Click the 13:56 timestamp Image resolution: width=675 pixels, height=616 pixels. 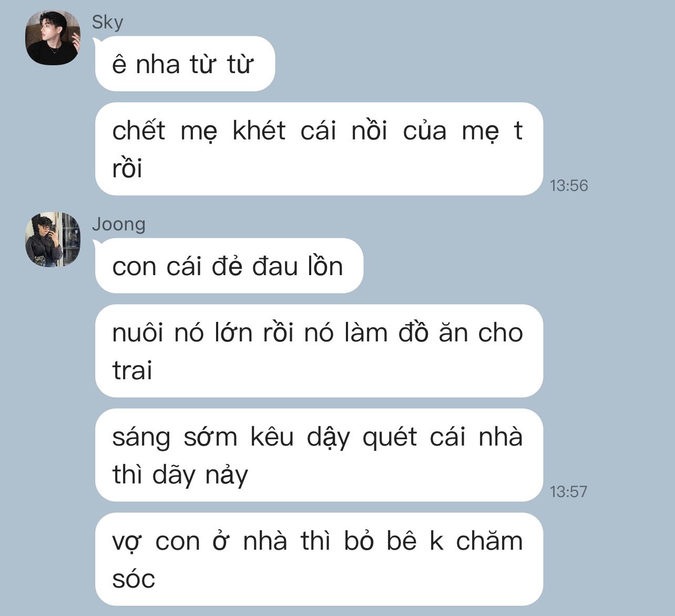pyautogui.click(x=569, y=186)
